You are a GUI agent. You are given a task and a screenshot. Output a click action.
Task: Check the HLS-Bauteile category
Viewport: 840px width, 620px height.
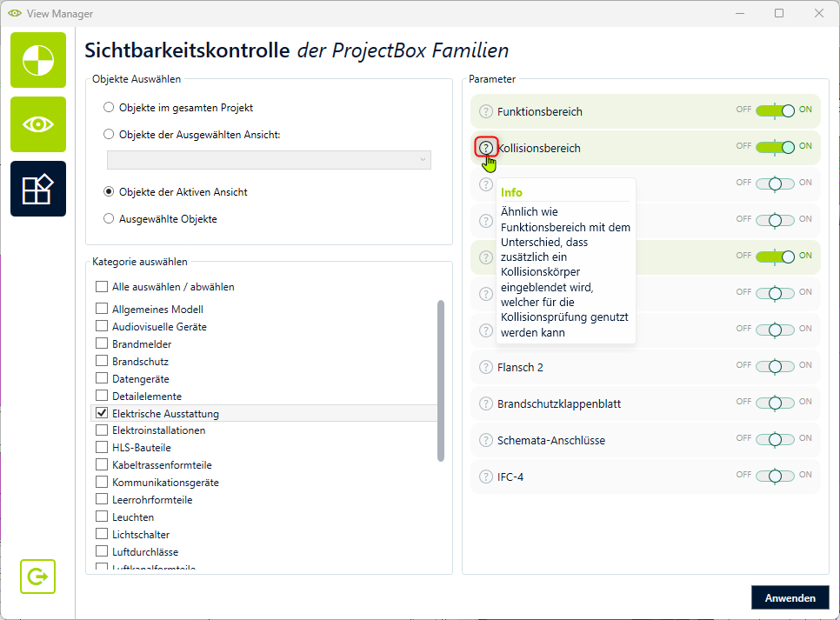point(102,447)
